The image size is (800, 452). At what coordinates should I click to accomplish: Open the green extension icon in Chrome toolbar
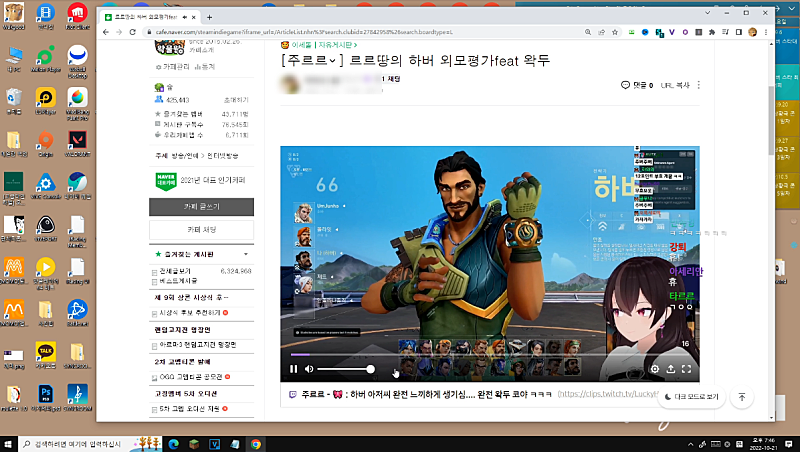(x=632, y=32)
